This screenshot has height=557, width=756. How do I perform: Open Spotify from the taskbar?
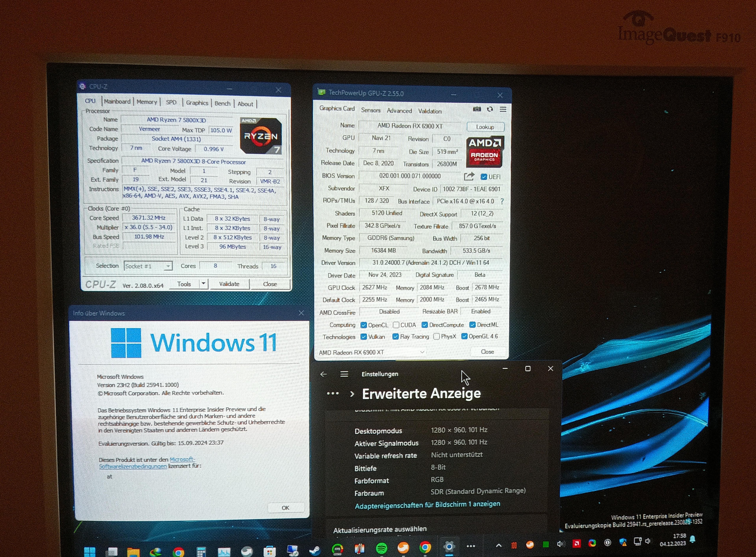pos(381,549)
